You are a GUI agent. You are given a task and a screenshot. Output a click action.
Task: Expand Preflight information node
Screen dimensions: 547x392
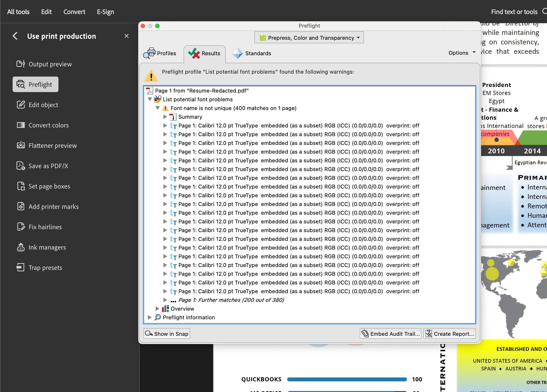[150, 317]
